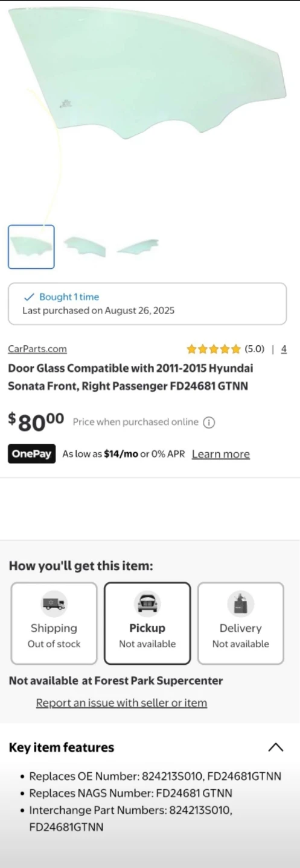Select the third door glass thumbnail
The width and height of the screenshot is (300, 868).
click(x=138, y=247)
